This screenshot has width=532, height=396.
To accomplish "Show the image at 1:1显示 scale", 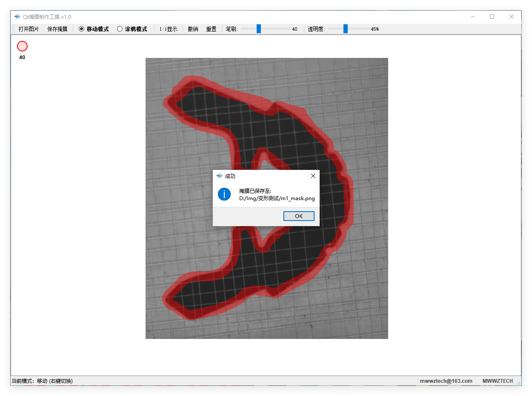I will tap(168, 29).
